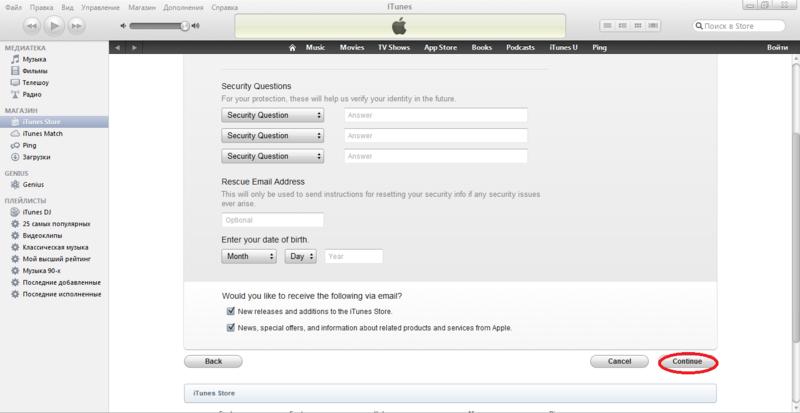
Task: Go back with store navigation arrow
Action: pos(117,47)
